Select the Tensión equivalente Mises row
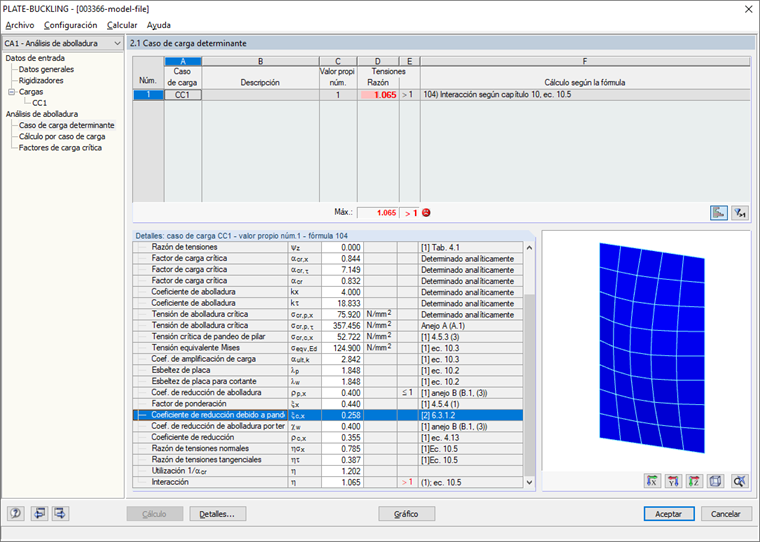This screenshot has height=542, width=760. [328, 348]
